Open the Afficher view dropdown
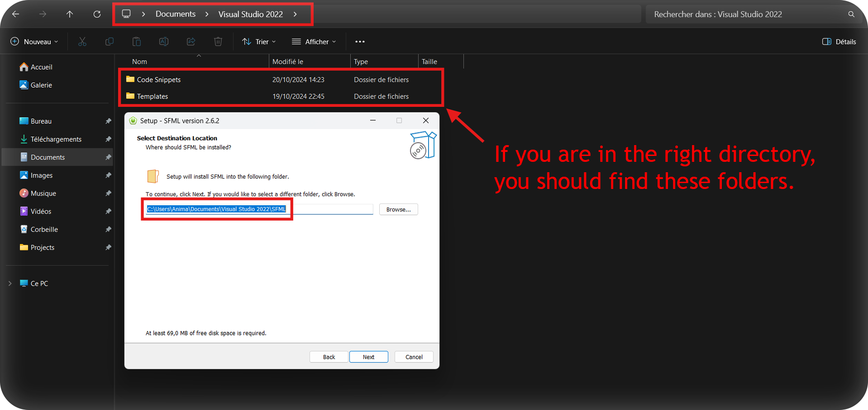This screenshot has height=410, width=868. 314,42
